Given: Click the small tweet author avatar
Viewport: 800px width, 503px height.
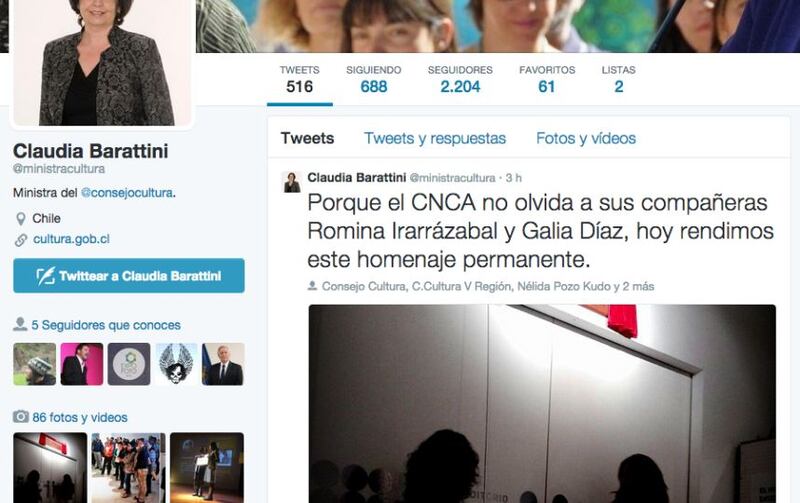Looking at the screenshot, I should 292,182.
